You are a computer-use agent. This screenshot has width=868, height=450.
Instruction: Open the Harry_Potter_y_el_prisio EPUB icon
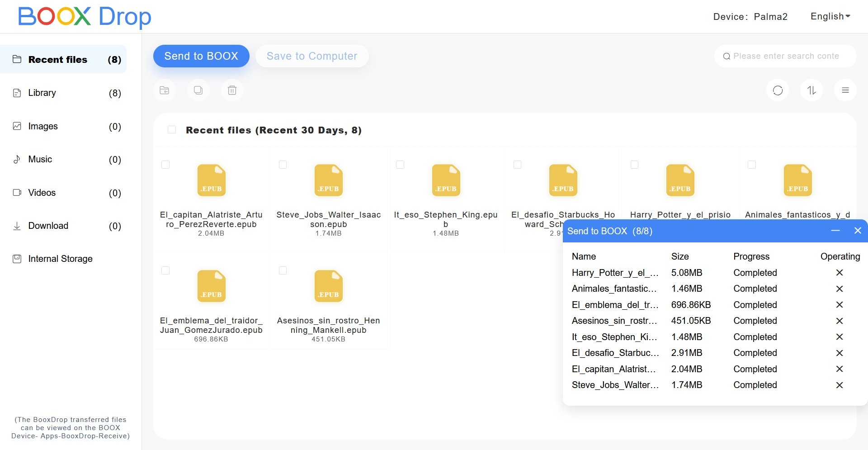(680, 180)
